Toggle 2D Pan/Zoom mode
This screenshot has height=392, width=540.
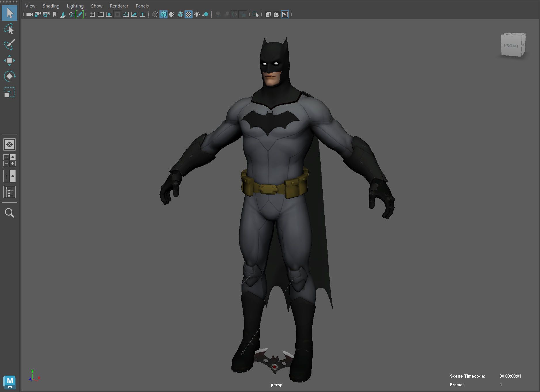click(x=71, y=14)
